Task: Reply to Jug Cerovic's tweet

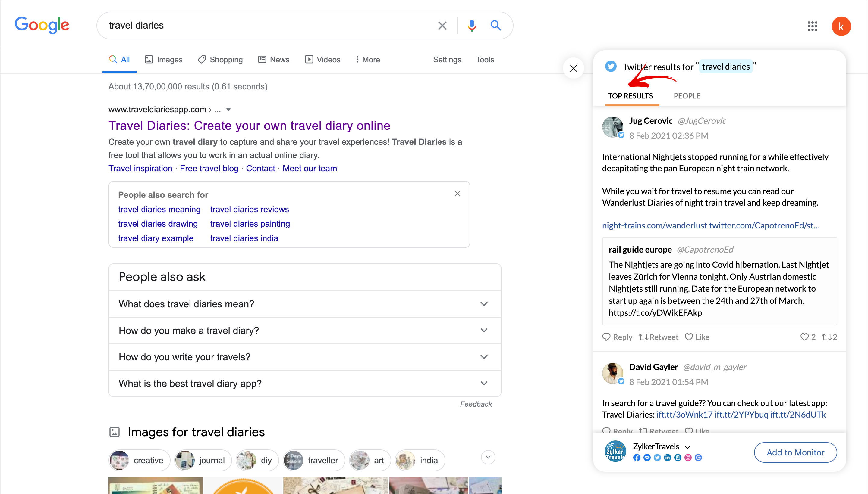Action: pyautogui.click(x=617, y=337)
